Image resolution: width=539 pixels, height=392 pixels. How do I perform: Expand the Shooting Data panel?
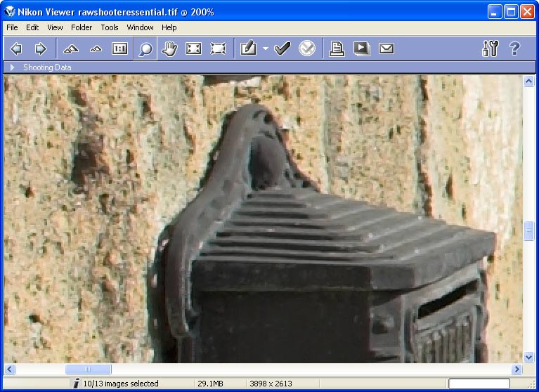tap(13, 67)
